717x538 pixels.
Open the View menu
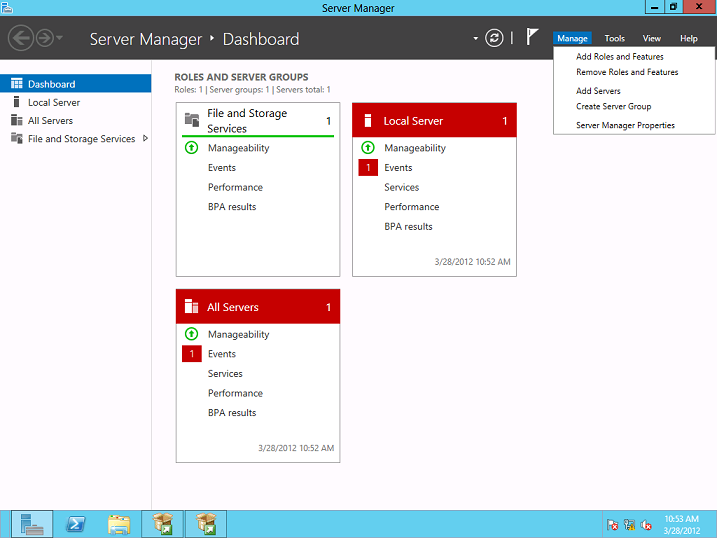pos(652,38)
